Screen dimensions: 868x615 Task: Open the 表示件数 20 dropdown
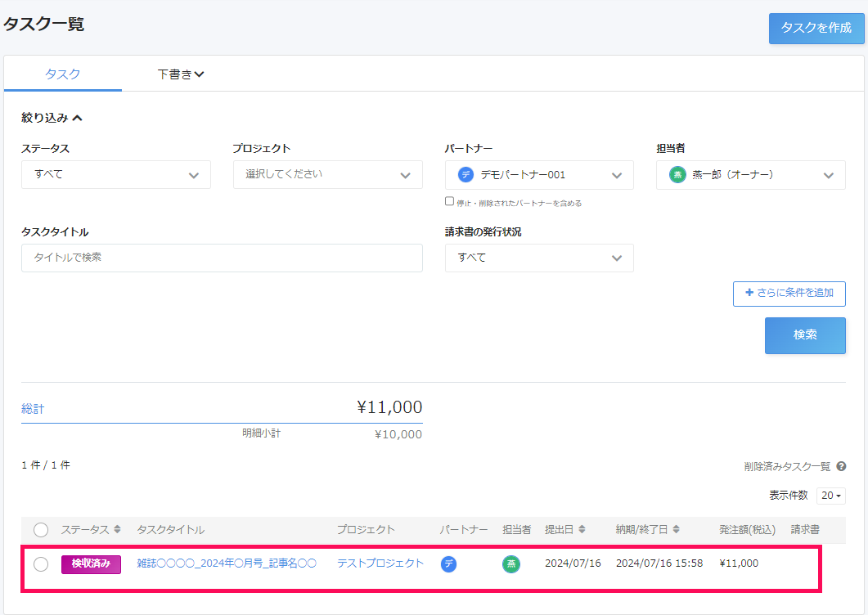pyautogui.click(x=831, y=496)
